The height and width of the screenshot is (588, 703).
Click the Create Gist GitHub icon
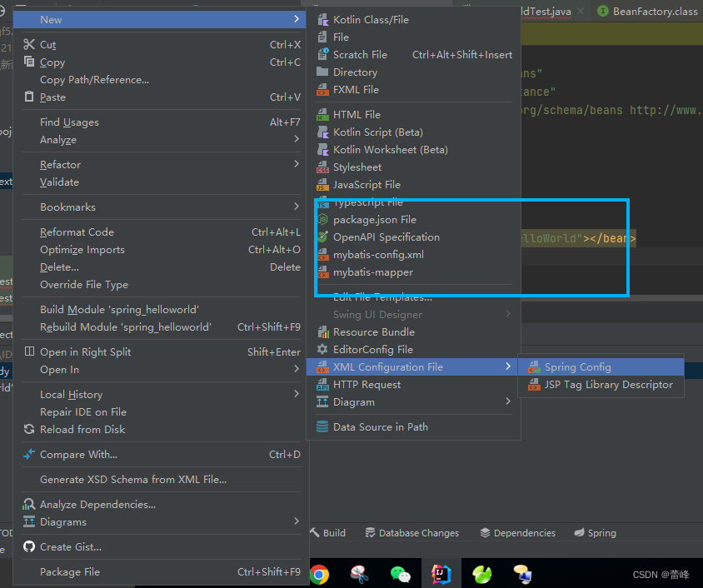(x=29, y=546)
